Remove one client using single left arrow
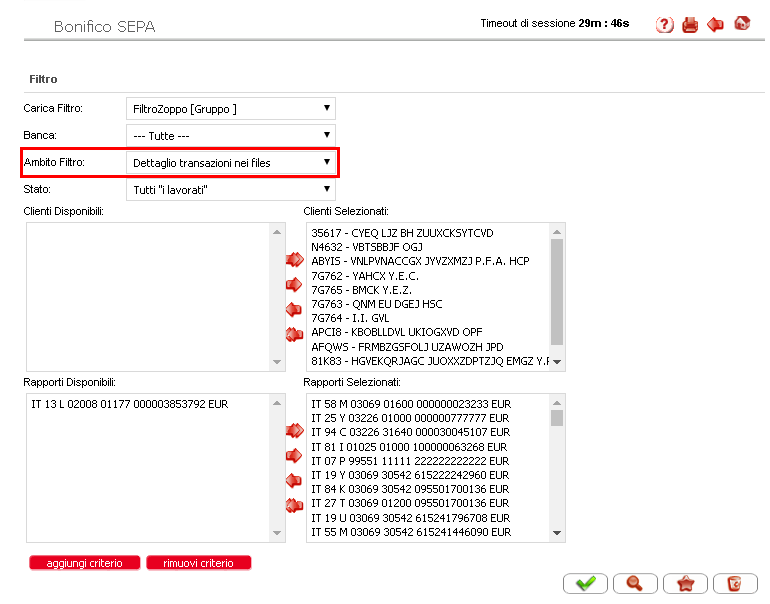The image size is (770, 604). pos(294,309)
